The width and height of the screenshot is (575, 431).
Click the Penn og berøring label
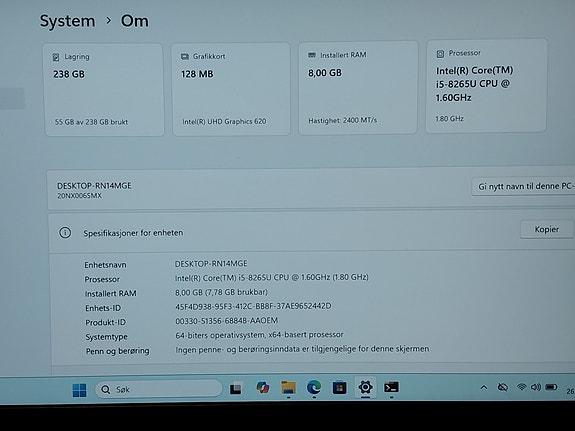[x=117, y=351]
